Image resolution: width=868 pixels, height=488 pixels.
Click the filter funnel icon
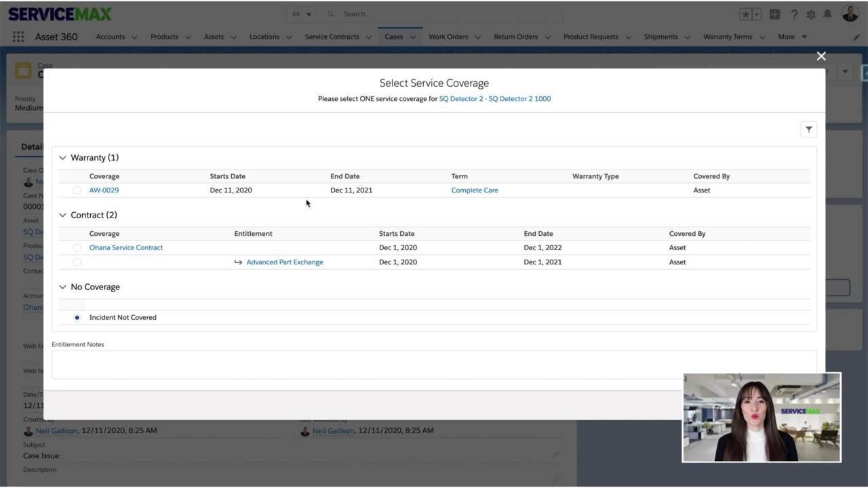click(808, 129)
